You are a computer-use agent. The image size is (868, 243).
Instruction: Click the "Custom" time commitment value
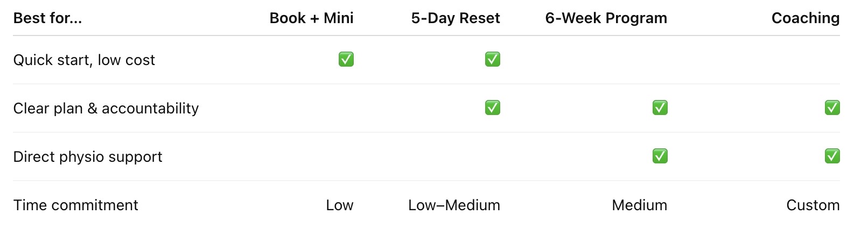coord(813,205)
